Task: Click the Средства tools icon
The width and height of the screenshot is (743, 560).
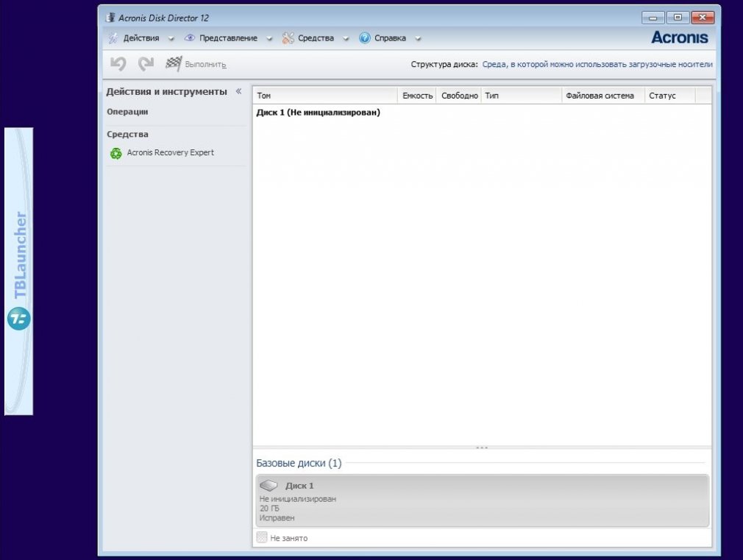Action: [288, 38]
